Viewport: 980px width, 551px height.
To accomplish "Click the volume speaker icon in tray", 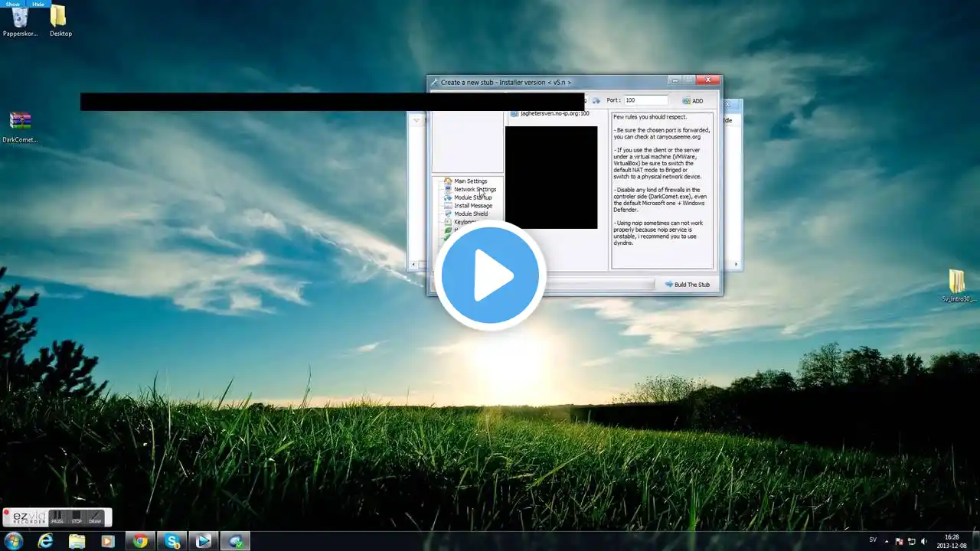I will click(x=923, y=541).
